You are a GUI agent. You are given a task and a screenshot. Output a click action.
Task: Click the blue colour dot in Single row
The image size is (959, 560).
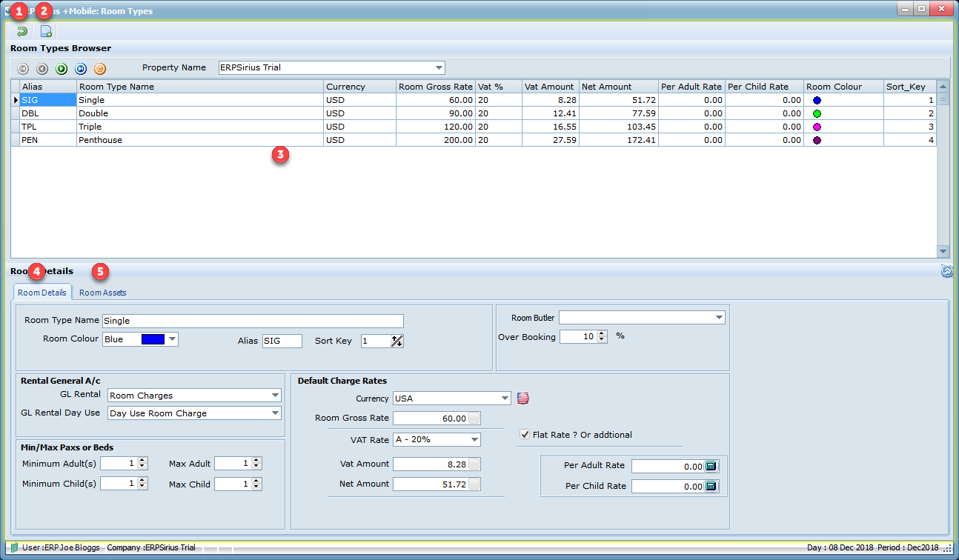(x=817, y=100)
